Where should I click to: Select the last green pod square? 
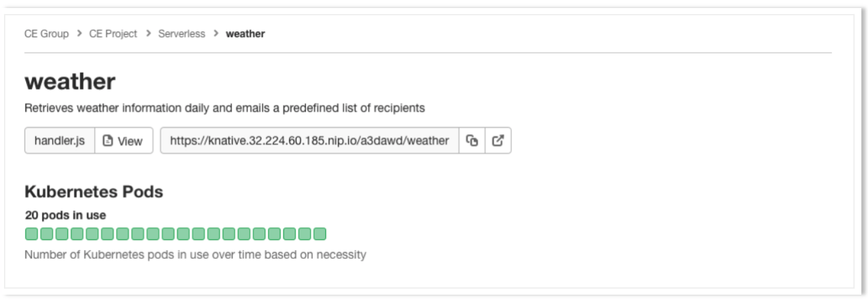tap(320, 234)
